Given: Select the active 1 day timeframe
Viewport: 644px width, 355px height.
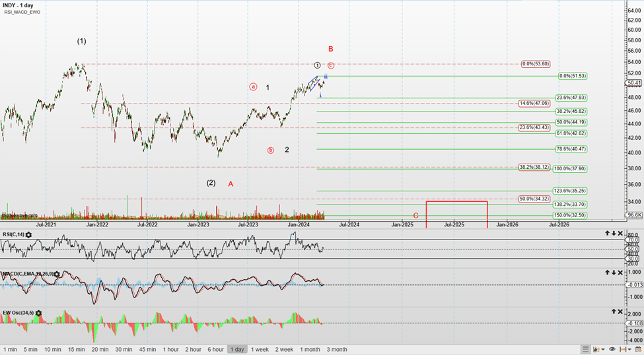Looking at the screenshot, I should 237,349.
